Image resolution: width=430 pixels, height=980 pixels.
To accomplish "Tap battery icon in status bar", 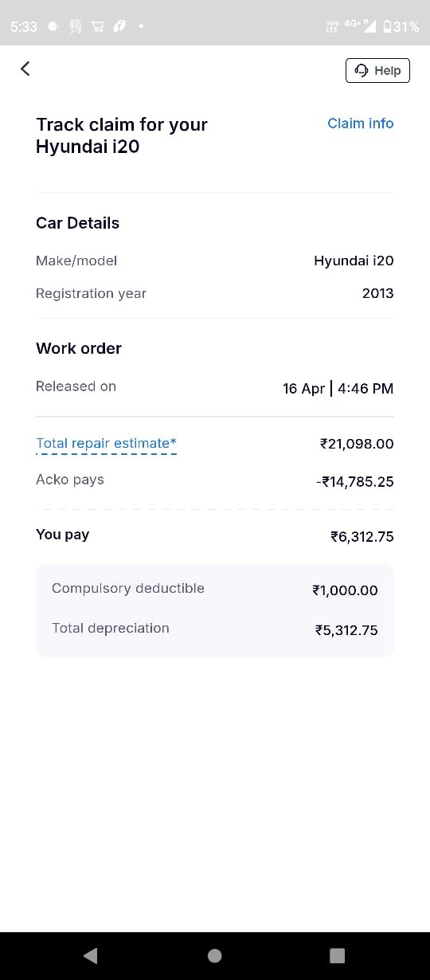I will 387,26.
